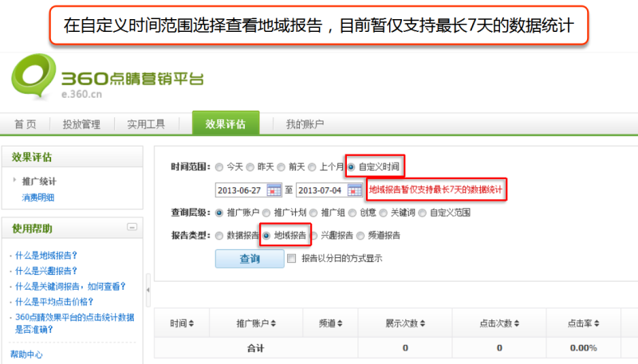Choose the 地域报告 report type radio
Viewport: 638px width, 364px height.
coord(267,236)
